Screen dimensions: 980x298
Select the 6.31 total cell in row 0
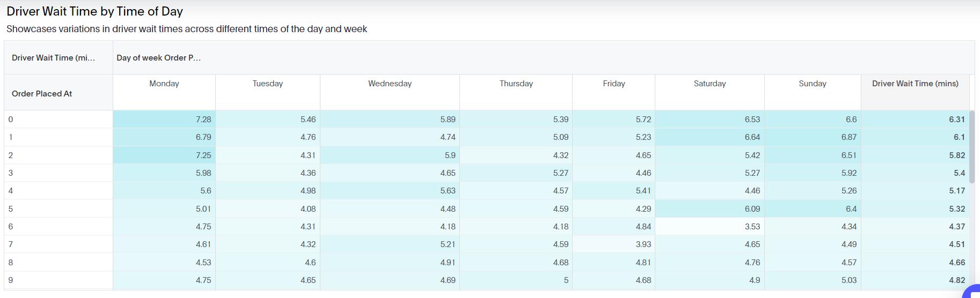956,120
